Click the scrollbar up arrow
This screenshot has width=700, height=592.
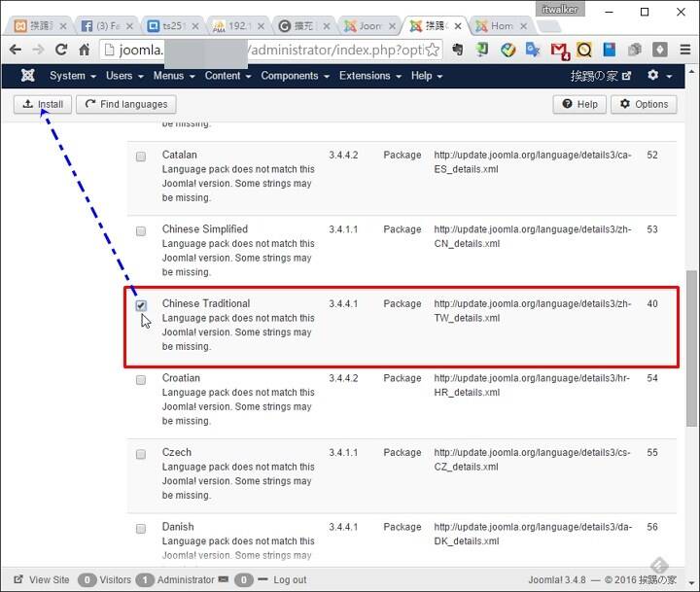(x=692, y=71)
